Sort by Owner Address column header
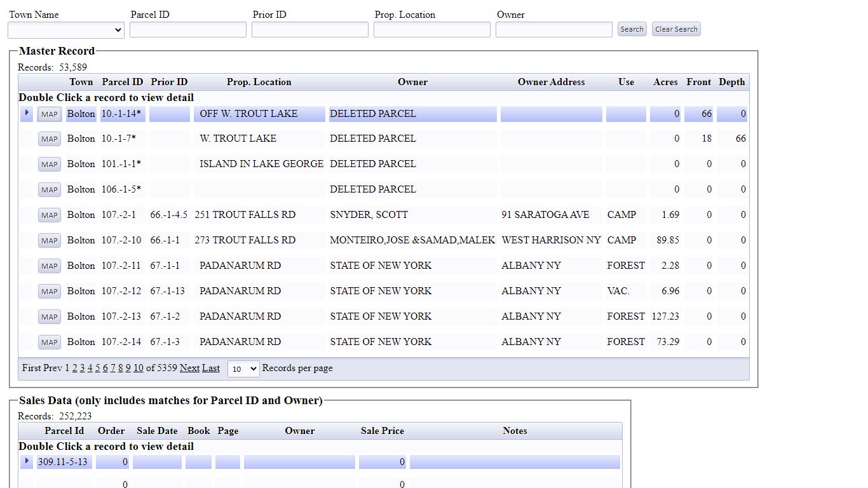This screenshot has height=488, width=868. (552, 82)
